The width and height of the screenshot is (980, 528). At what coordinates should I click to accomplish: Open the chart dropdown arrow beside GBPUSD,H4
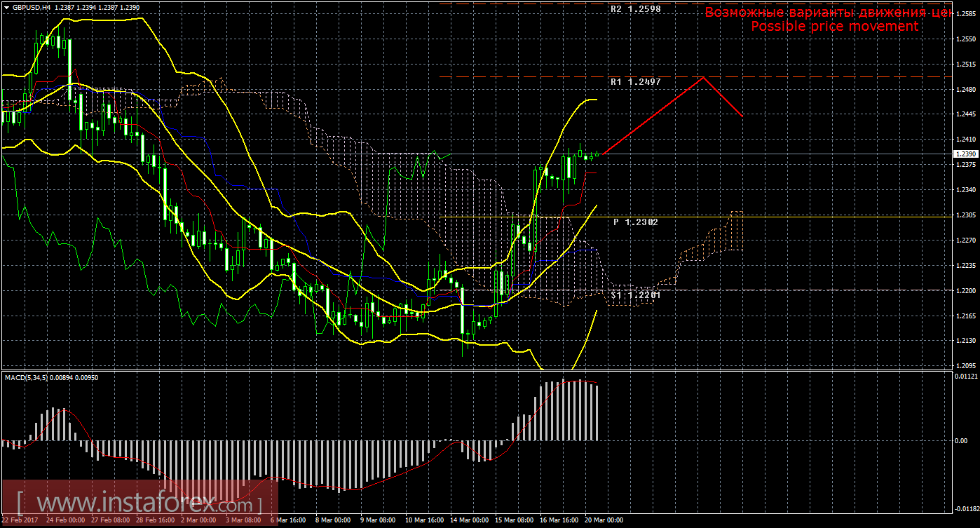click(6, 6)
